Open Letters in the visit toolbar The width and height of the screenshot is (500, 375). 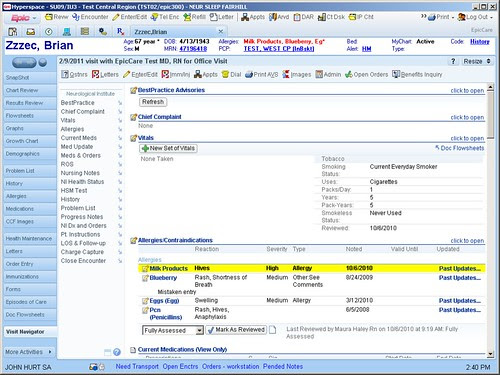tap(105, 74)
